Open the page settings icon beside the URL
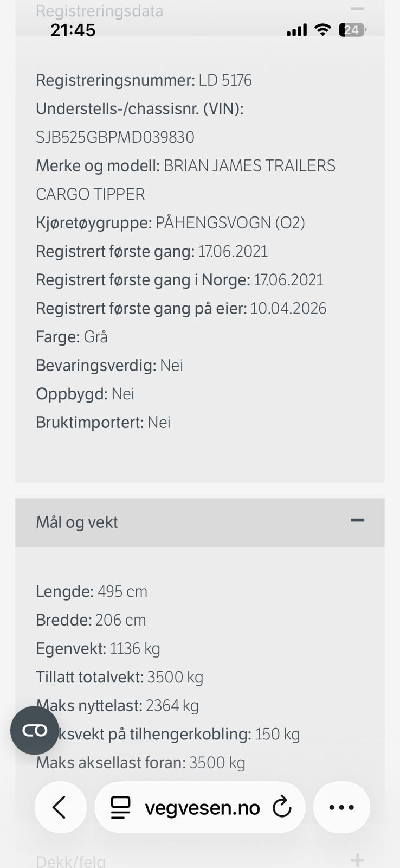The image size is (400, 868). click(x=121, y=807)
